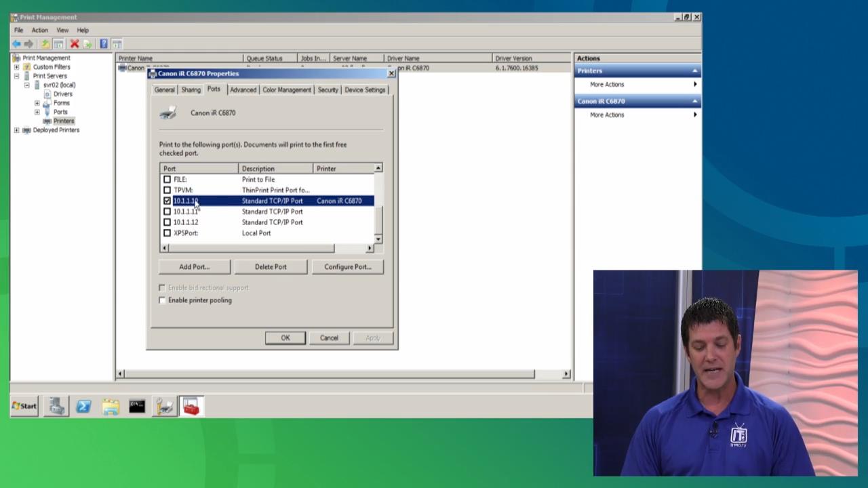This screenshot has width=868, height=488.
Task: Click the blue Help question mark icon
Action: click(104, 44)
